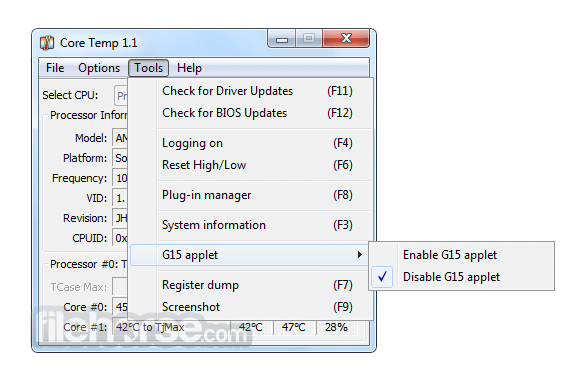
Task: Click the Revision value field
Action: pos(120,218)
